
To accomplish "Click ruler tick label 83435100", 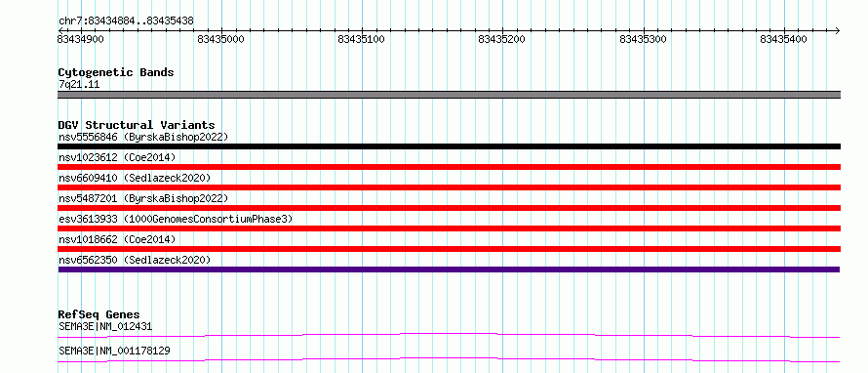I will (x=362, y=39).
